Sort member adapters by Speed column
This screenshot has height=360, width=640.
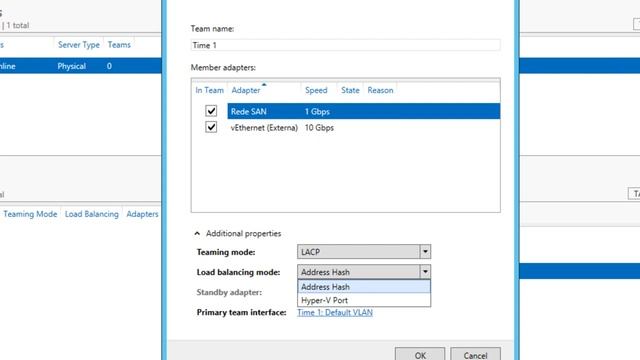click(316, 90)
